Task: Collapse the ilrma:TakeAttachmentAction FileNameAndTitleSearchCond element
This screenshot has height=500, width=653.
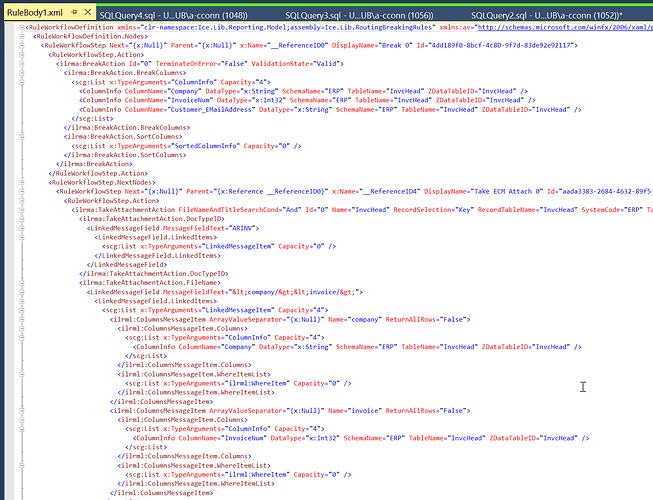Action: [22, 210]
